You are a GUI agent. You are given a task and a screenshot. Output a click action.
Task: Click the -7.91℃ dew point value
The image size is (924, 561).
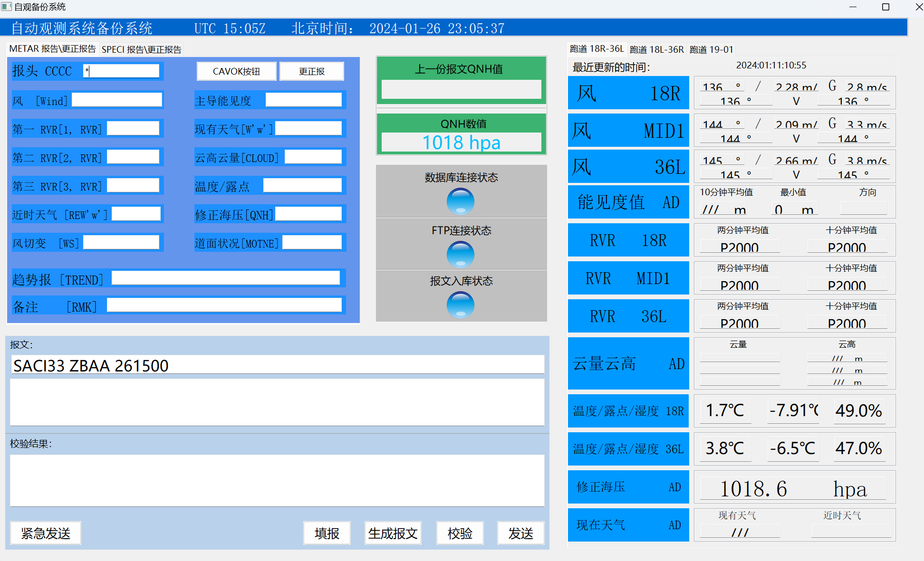(793, 410)
